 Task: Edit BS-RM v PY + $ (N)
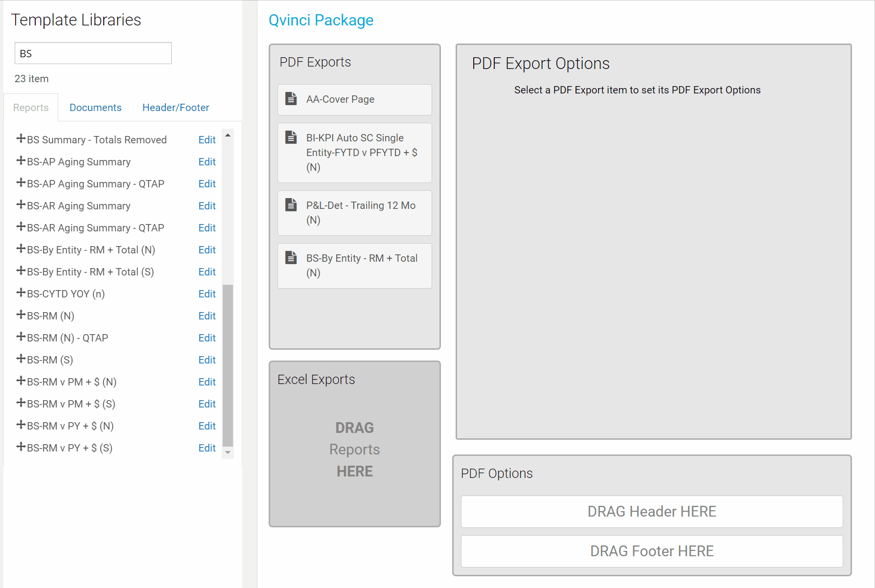click(207, 426)
